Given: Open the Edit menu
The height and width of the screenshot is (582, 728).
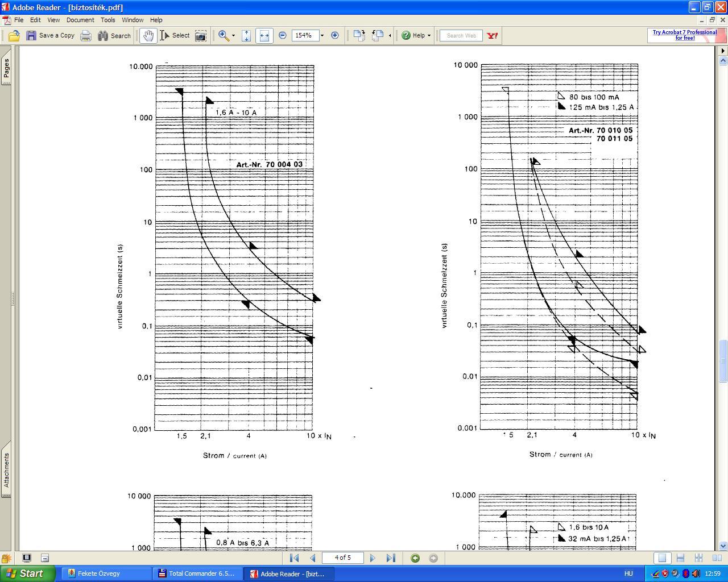Looking at the screenshot, I should (35, 20).
